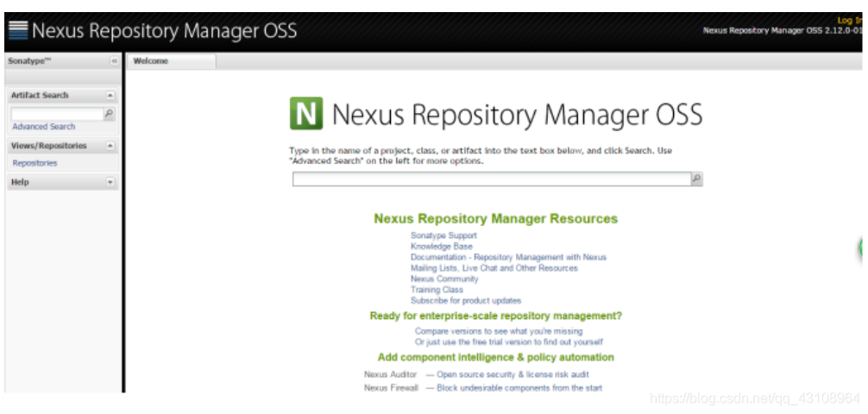Focus the main Welcome search text box

pos(492,179)
